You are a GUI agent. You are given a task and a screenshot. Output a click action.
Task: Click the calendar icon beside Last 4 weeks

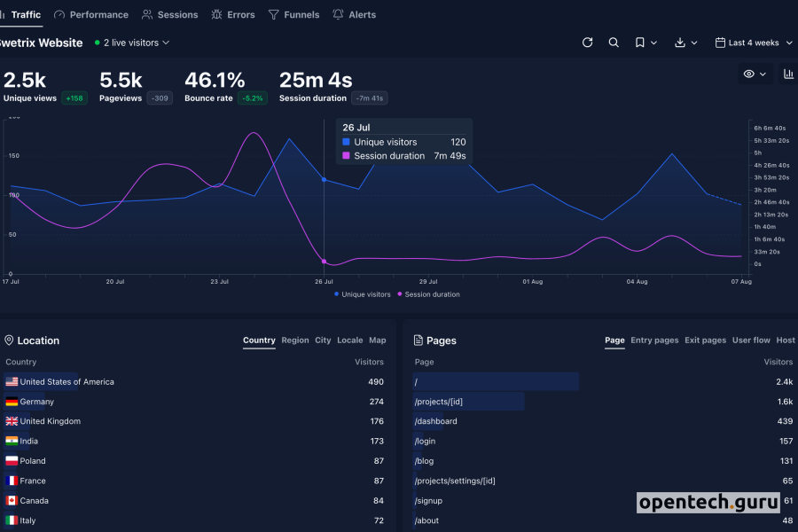point(720,43)
